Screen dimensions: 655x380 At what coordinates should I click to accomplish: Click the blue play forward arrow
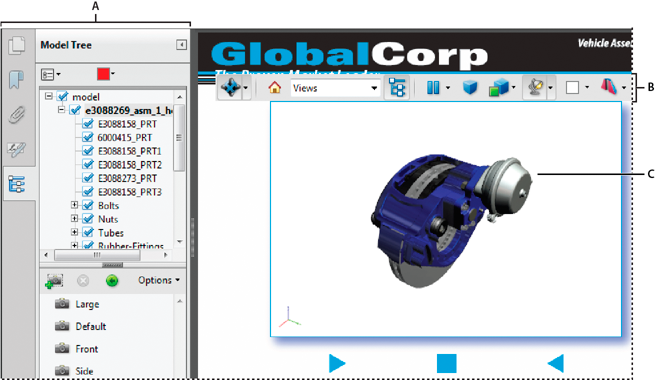(337, 363)
